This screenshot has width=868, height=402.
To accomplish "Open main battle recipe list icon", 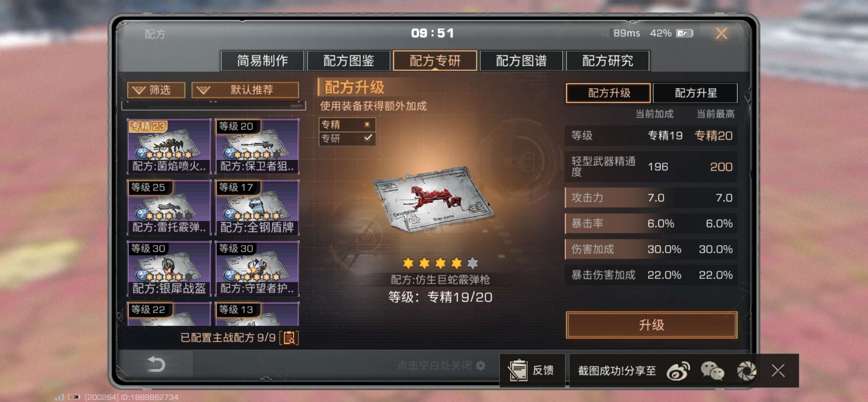I will (289, 338).
